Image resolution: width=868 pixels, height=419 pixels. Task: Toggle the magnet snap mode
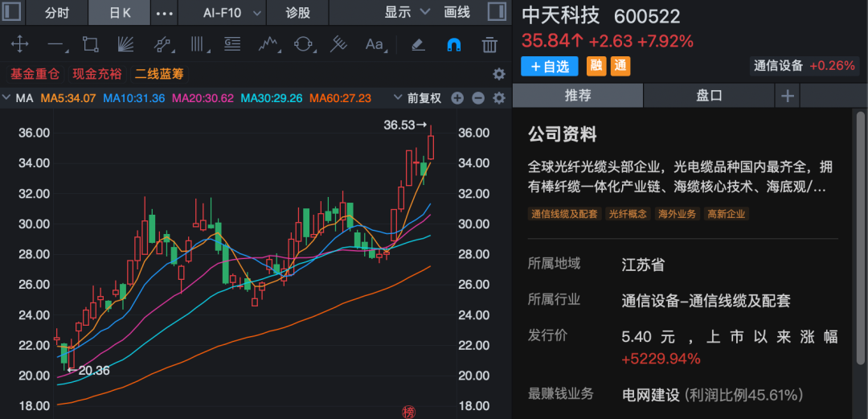click(x=453, y=44)
